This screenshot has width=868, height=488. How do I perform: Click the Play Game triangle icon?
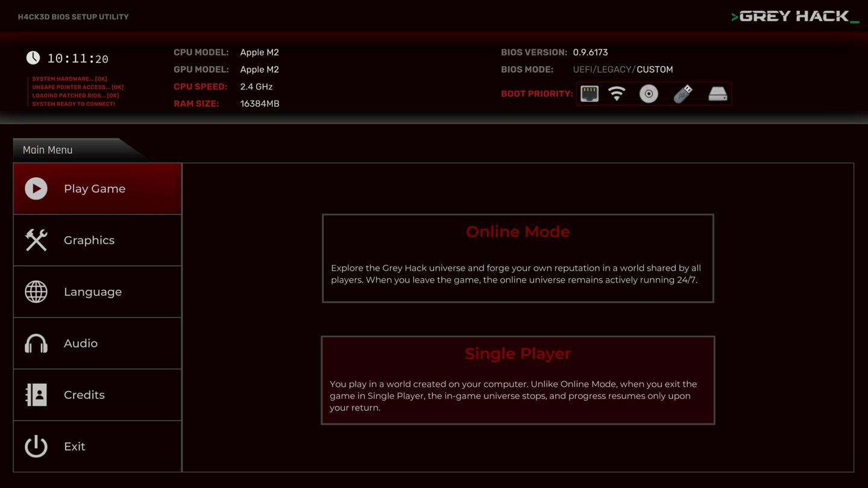(x=36, y=189)
